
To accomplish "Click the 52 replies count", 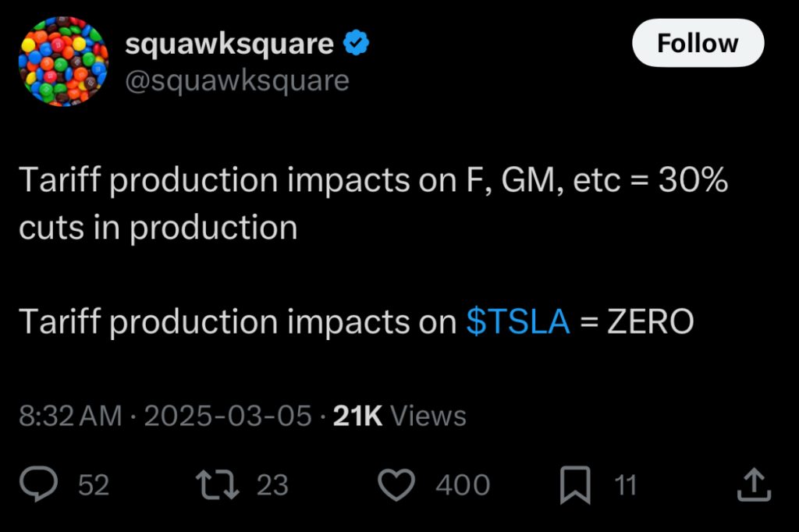I will [x=94, y=486].
